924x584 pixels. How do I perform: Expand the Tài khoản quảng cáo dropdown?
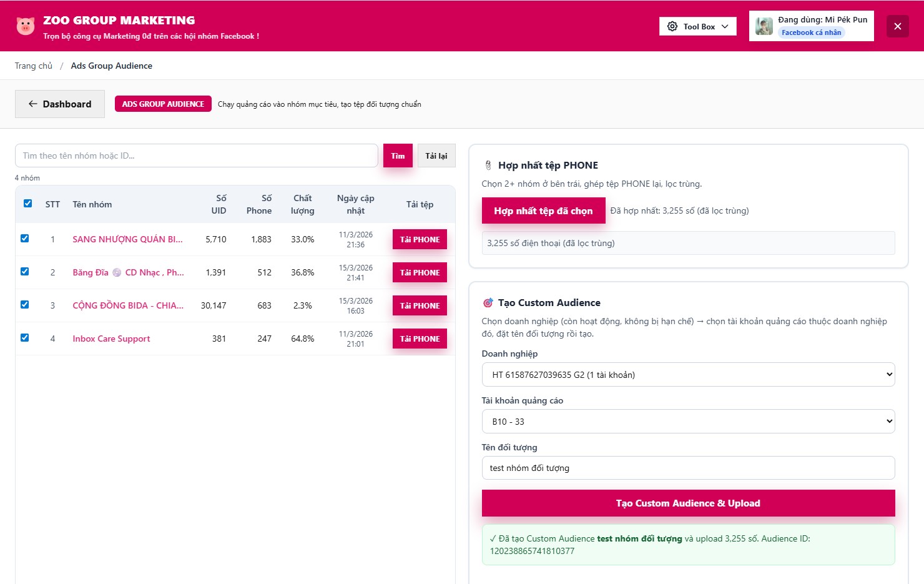click(688, 422)
